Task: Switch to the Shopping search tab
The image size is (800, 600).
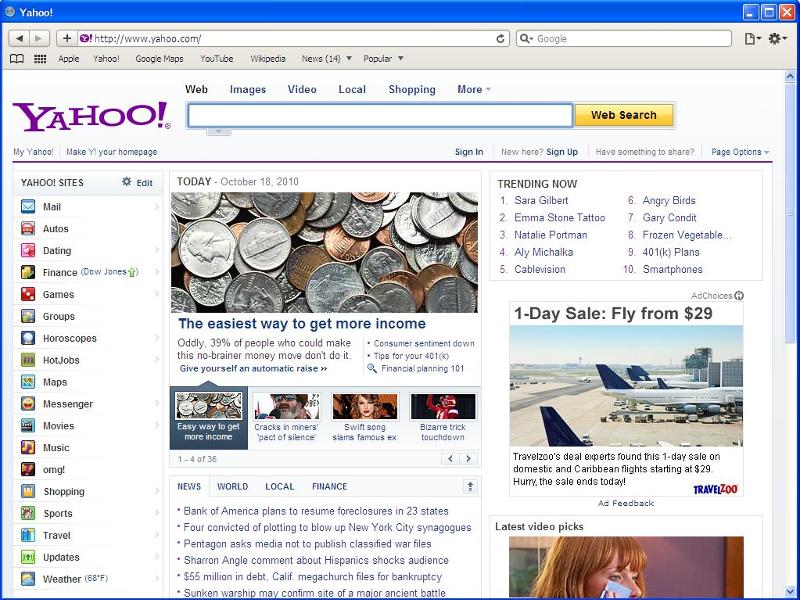Action: pos(412,89)
